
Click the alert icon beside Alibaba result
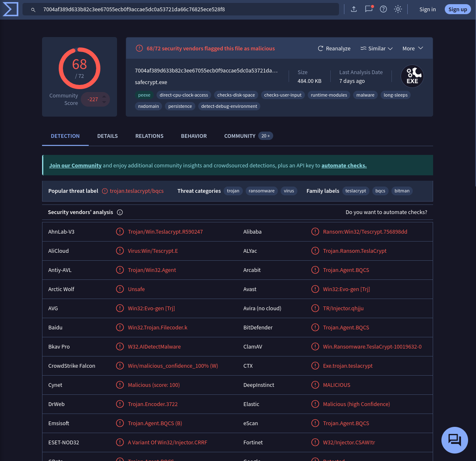[x=315, y=232]
